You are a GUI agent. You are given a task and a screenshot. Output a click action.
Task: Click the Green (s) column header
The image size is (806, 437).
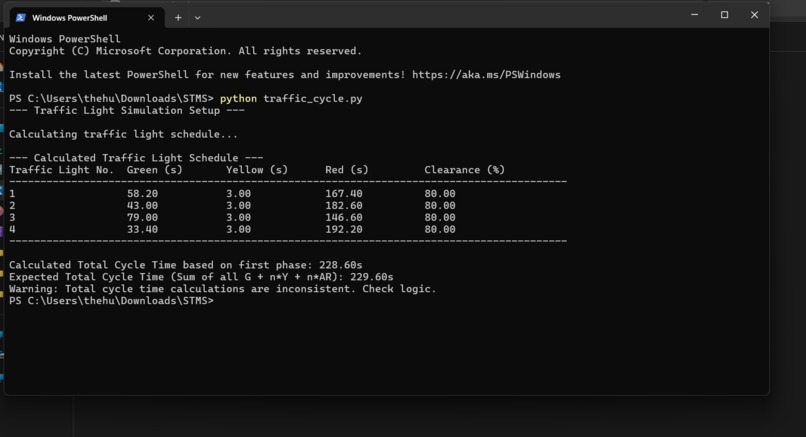pyautogui.click(x=155, y=170)
